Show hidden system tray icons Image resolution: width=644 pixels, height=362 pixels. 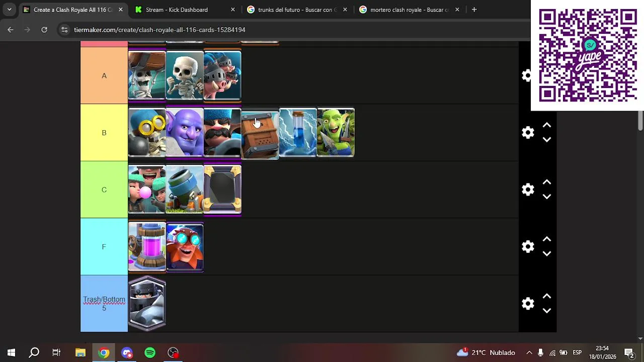(x=529, y=352)
